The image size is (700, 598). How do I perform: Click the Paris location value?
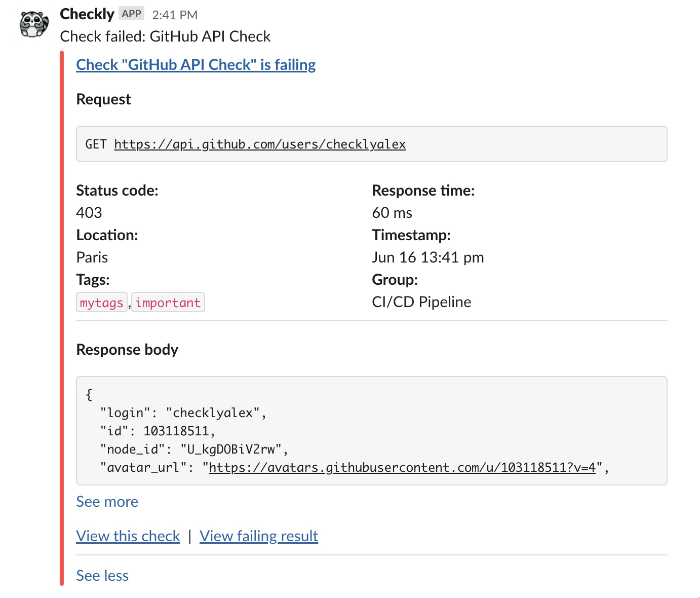point(92,257)
